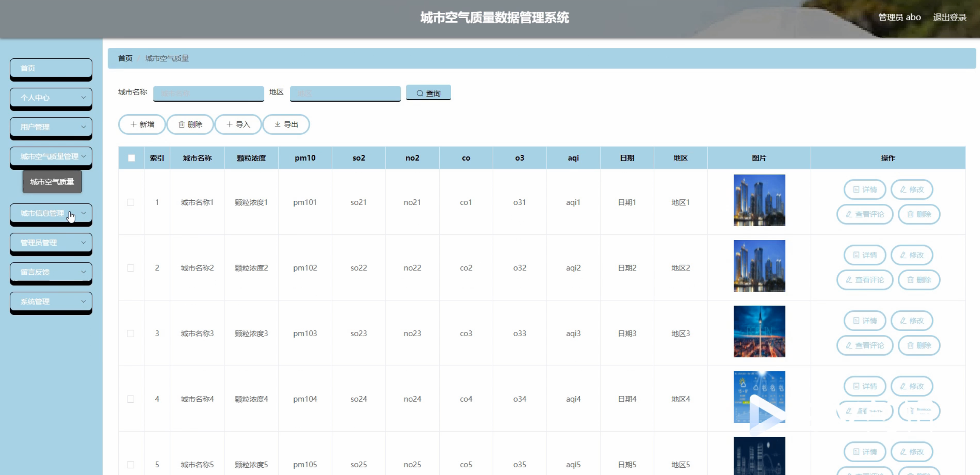
Task: Click the 城市名称 search input field
Action: pos(208,93)
